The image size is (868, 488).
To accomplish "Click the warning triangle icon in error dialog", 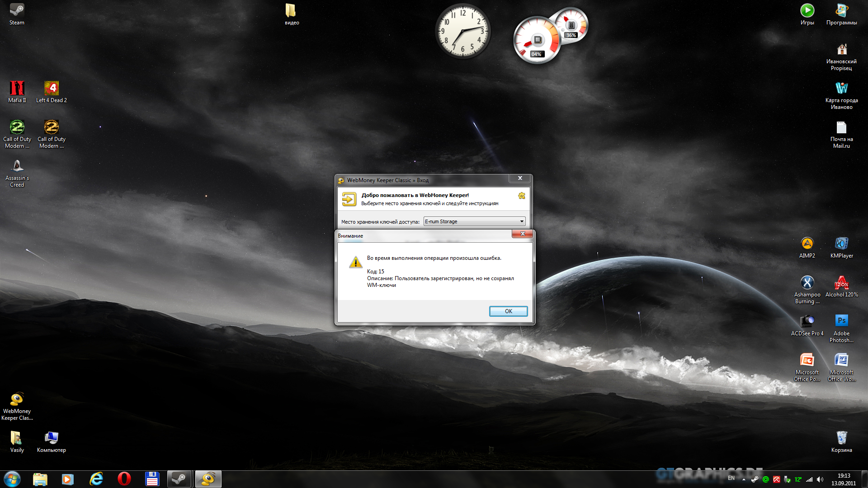I will 355,262.
